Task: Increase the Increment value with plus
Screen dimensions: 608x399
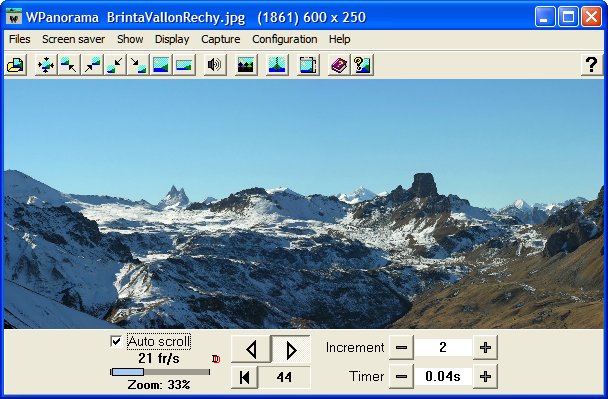Action: point(485,347)
